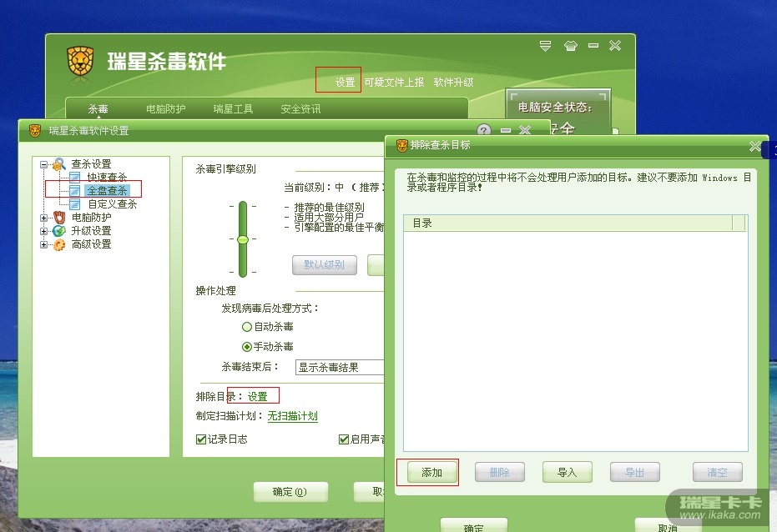Open 软件升级 in the top menu

pos(453,83)
